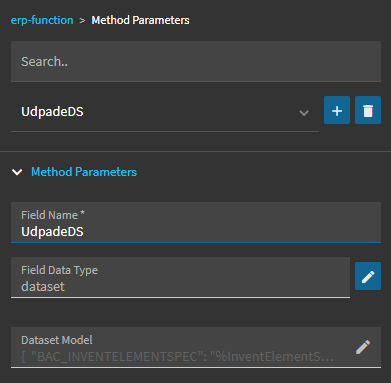The height and width of the screenshot is (383, 391).
Task: Click the Field Name * label
Action: point(53,215)
